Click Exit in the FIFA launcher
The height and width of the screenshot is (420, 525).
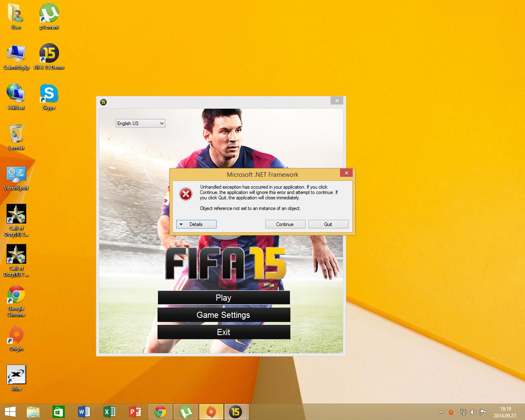[224, 332]
